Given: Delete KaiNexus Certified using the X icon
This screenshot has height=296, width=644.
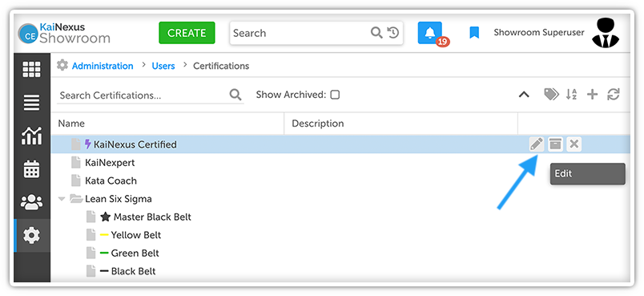Looking at the screenshot, I should pyautogui.click(x=574, y=144).
